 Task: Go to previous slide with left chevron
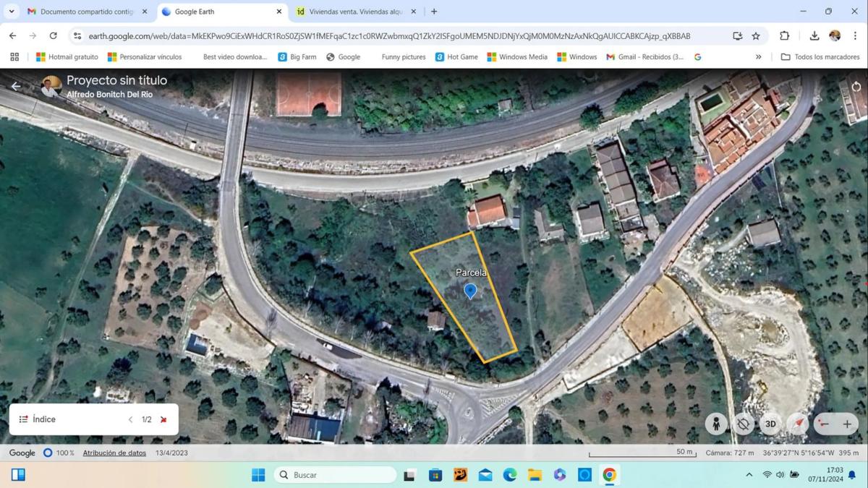130,419
